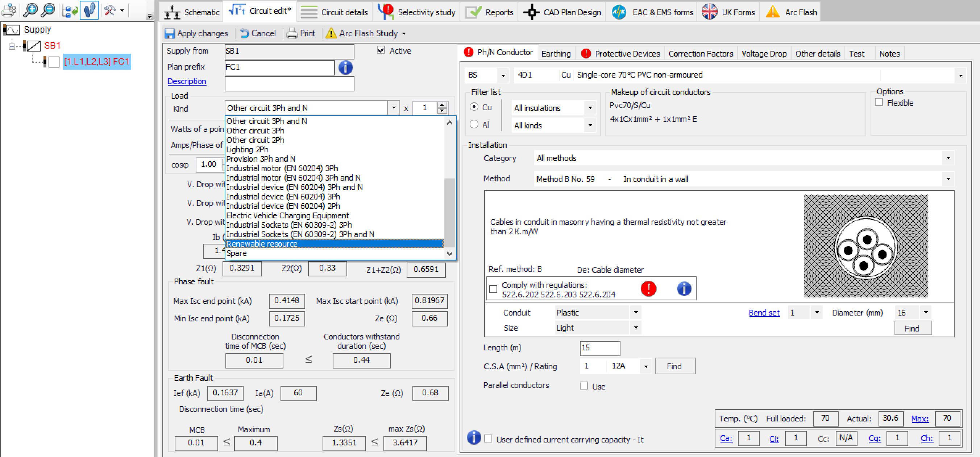Screen dimensions: 980x457
Task: Open the Diameter (mm) dropdown
Action: coord(926,313)
